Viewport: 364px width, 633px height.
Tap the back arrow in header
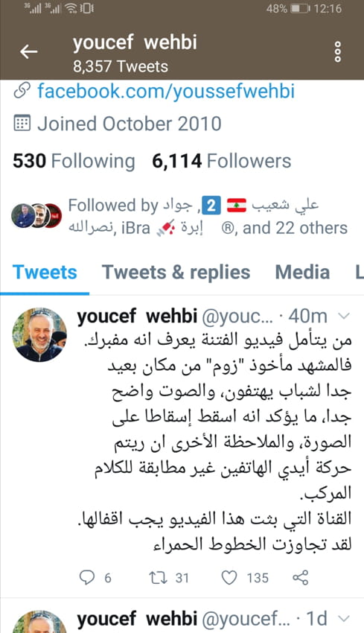[x=28, y=51]
